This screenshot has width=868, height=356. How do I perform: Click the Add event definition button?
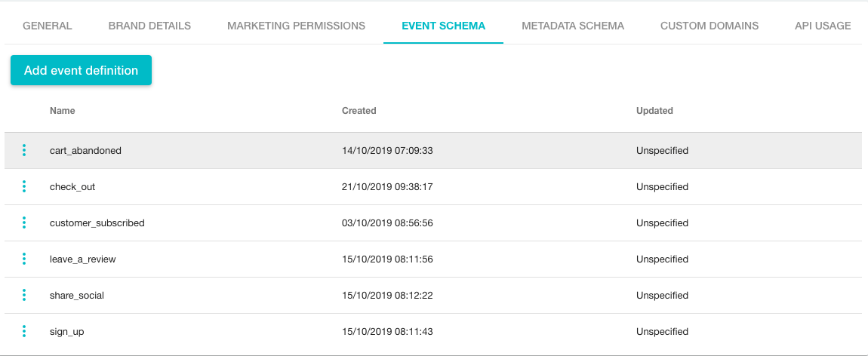click(x=81, y=70)
